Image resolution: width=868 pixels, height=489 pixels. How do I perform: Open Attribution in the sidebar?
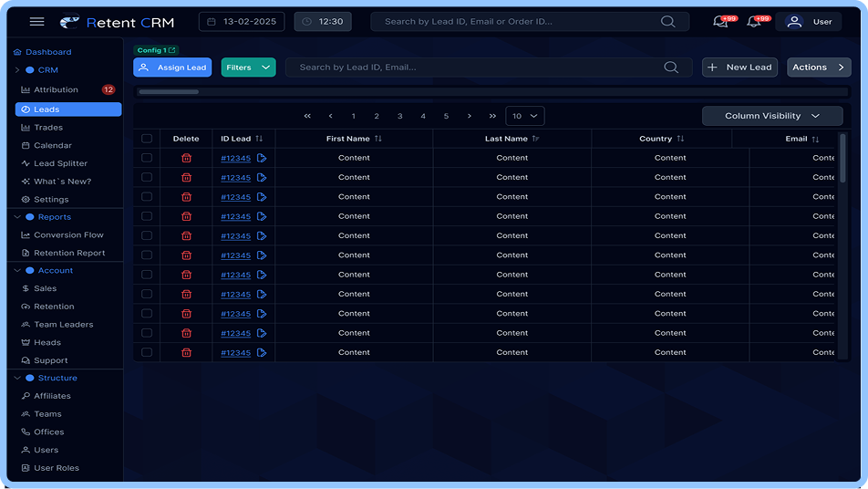[x=56, y=89]
